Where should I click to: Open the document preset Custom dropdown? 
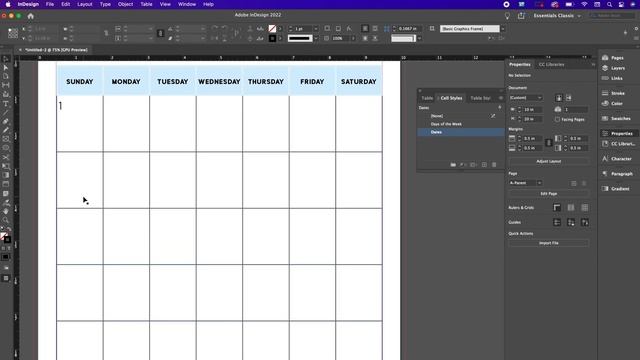[x=526, y=98]
